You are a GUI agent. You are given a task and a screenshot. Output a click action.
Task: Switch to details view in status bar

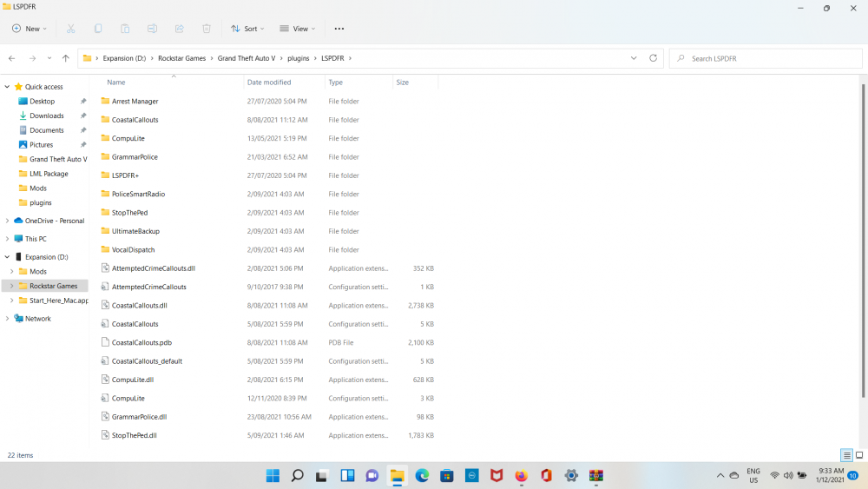[x=846, y=455]
